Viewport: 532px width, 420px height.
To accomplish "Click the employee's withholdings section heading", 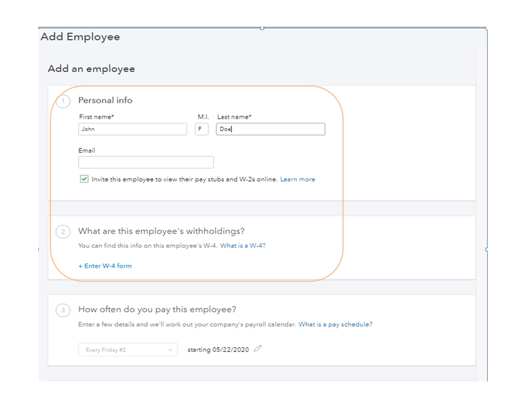I will click(x=161, y=231).
